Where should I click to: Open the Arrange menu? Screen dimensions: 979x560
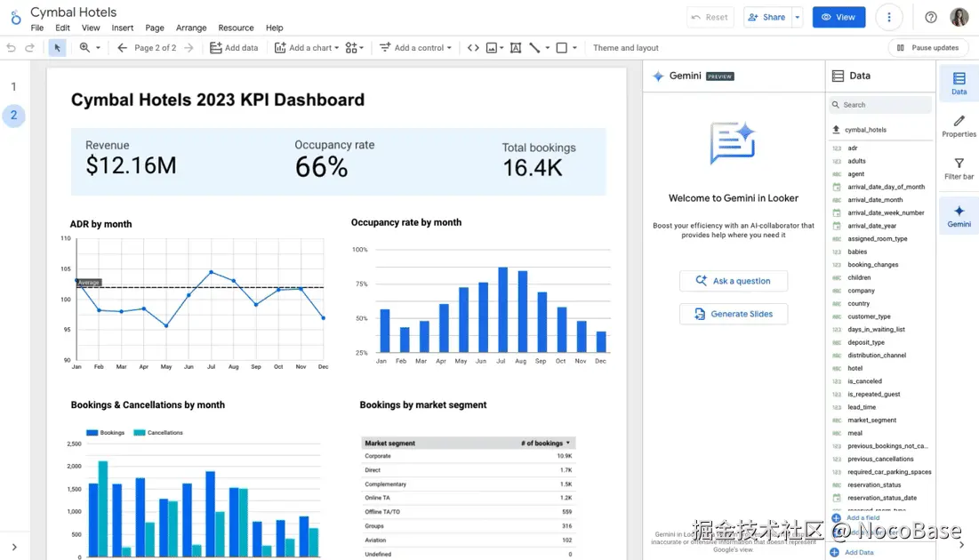click(191, 28)
